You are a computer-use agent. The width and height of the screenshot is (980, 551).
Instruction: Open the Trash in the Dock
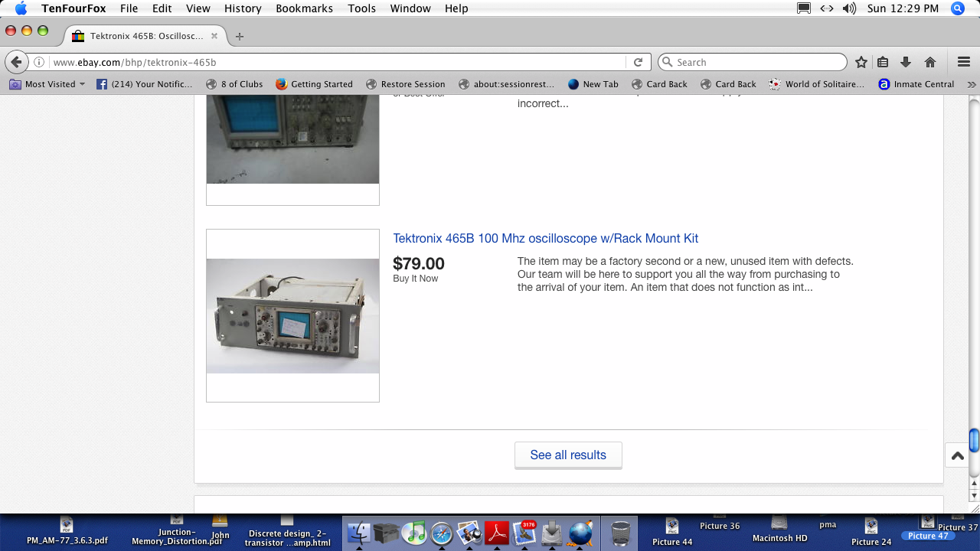click(620, 533)
